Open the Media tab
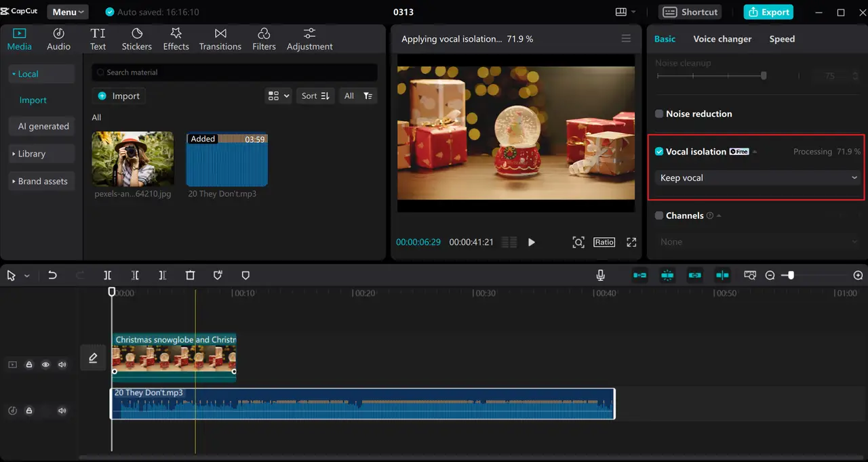Image resolution: width=868 pixels, height=462 pixels. (19, 39)
